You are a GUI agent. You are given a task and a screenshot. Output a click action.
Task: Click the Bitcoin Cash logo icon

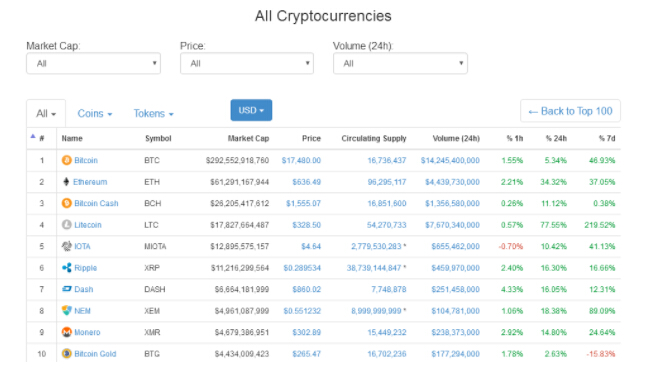(x=67, y=203)
